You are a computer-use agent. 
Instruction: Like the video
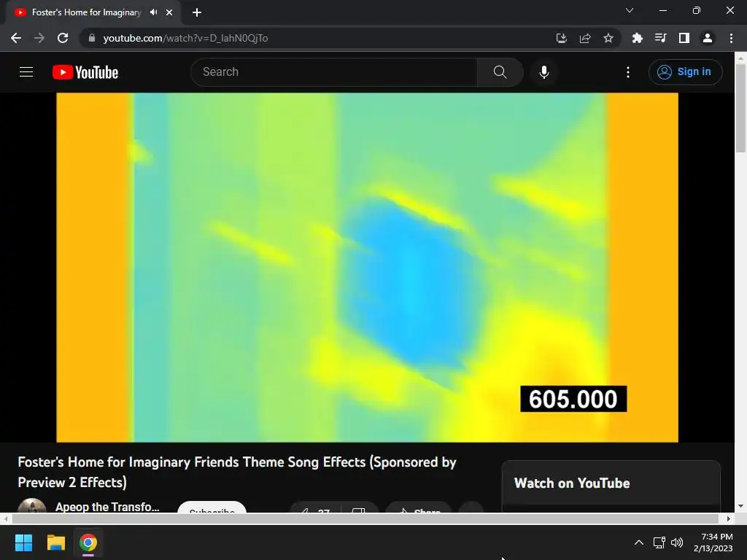[316, 508]
